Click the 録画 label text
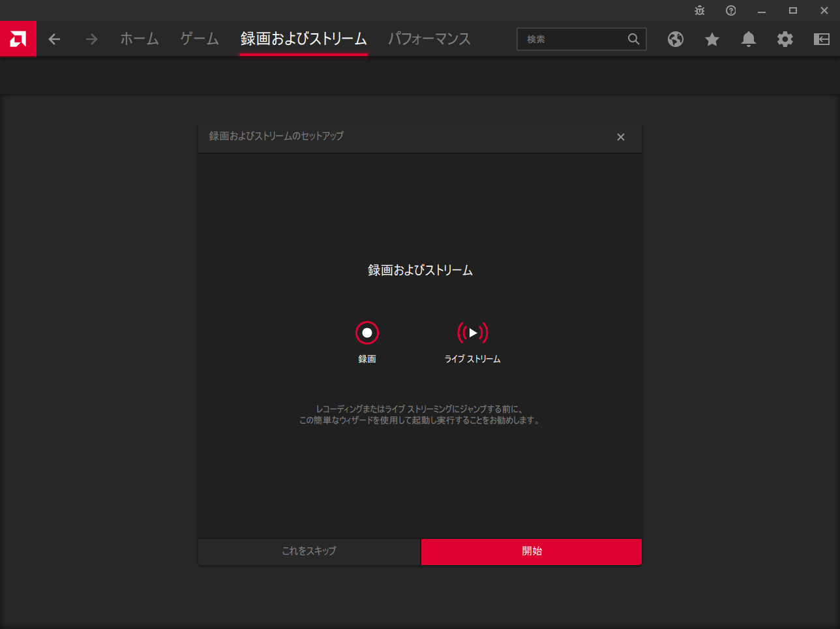The height and width of the screenshot is (629, 840). pyautogui.click(x=367, y=359)
